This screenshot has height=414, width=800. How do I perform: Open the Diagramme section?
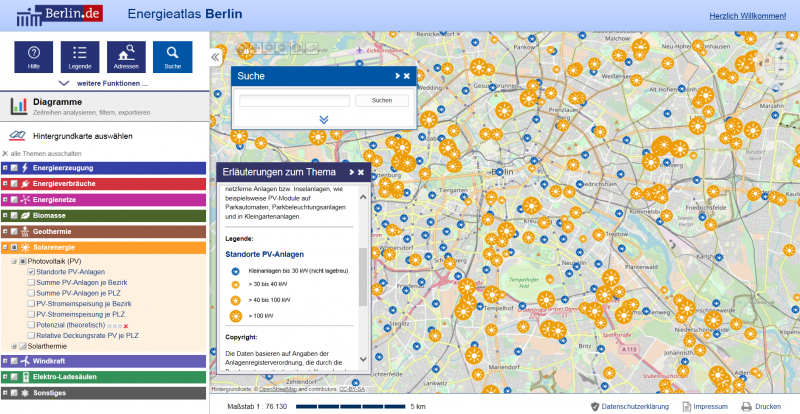(105, 106)
